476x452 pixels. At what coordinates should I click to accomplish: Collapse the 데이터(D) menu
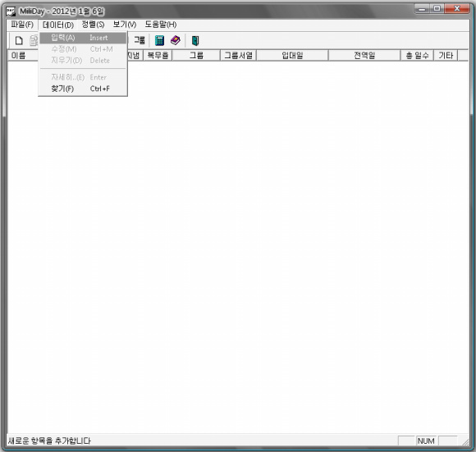click(x=58, y=25)
